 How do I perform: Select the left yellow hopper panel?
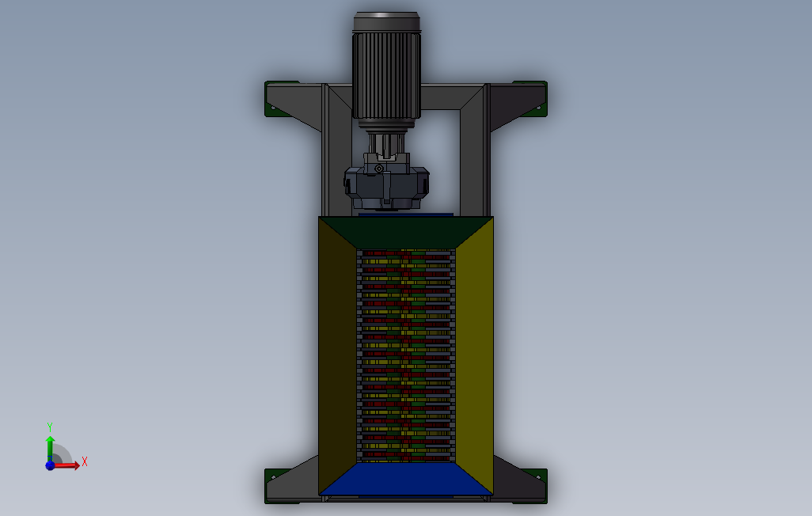(x=337, y=355)
